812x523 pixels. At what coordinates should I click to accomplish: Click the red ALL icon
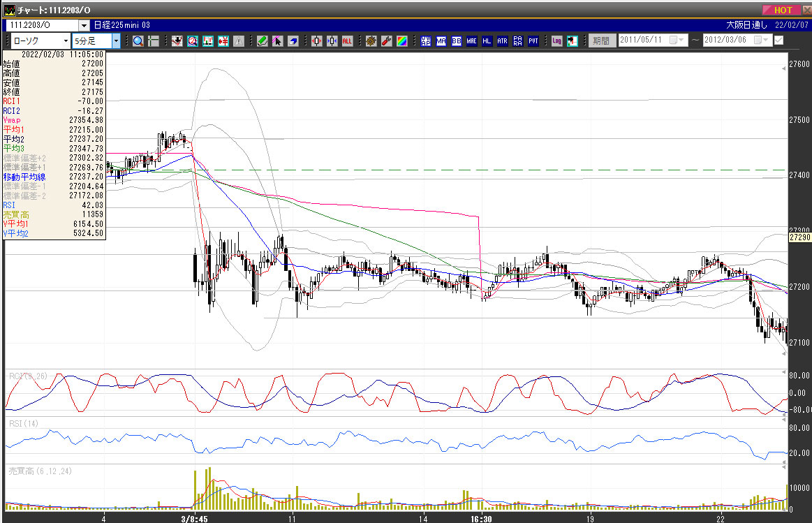coord(348,41)
